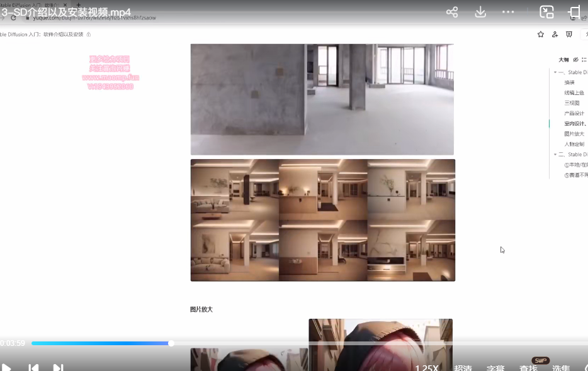
Task: Open the anime character image on right
Action: [381, 345]
